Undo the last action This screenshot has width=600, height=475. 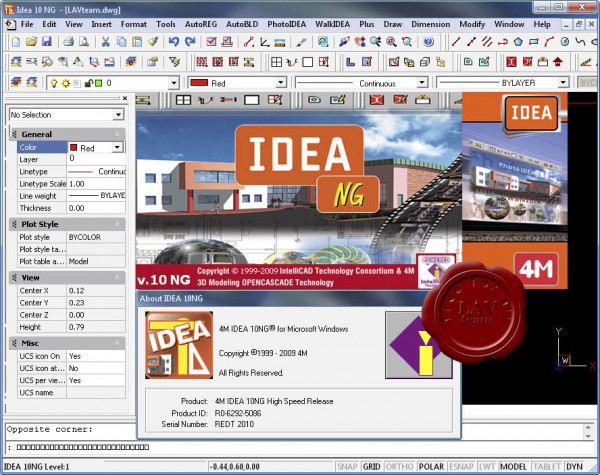174,41
